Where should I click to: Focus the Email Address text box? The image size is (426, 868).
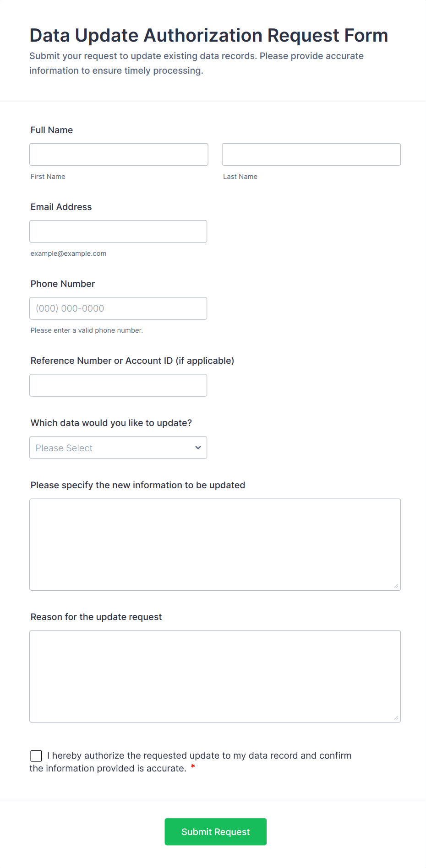pos(118,232)
